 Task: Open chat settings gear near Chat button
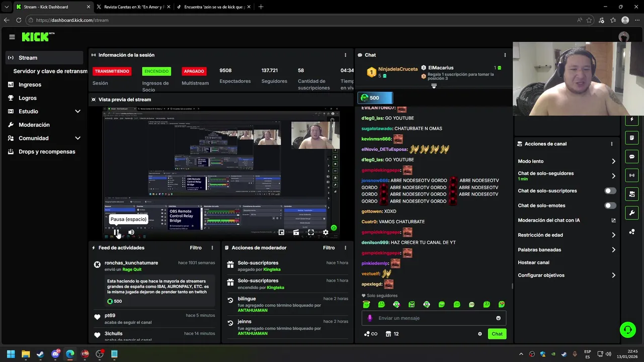tap(480, 334)
